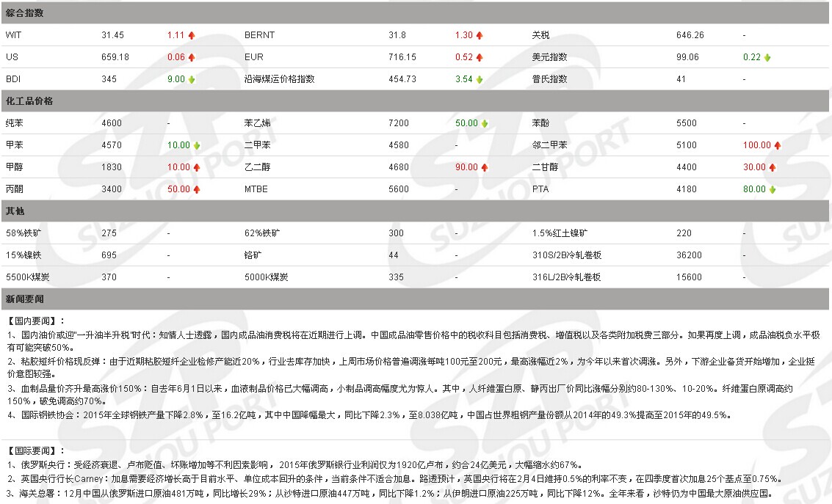This screenshot has width=832, height=504.
Task: Click the up arrow beside EUR 0.52
Action: [x=479, y=57]
